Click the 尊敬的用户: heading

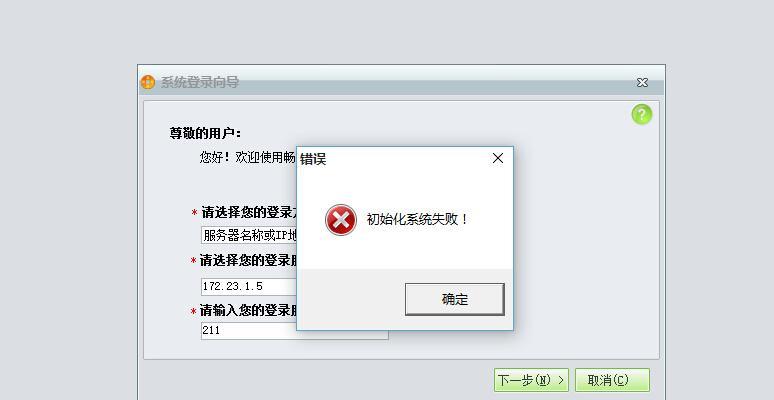205,133
